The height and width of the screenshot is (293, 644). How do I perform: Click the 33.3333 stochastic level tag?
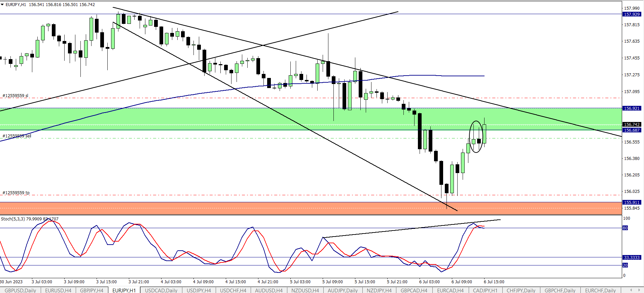click(632, 257)
